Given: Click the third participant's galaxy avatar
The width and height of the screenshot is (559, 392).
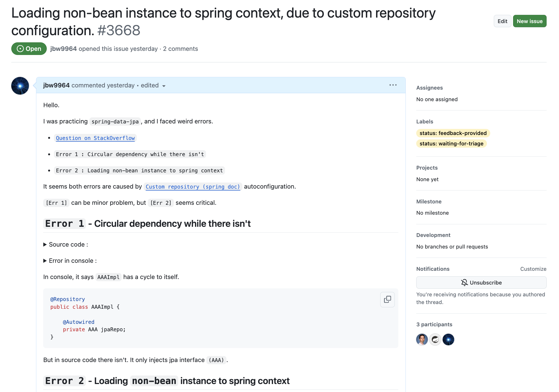Looking at the screenshot, I should [x=448, y=339].
